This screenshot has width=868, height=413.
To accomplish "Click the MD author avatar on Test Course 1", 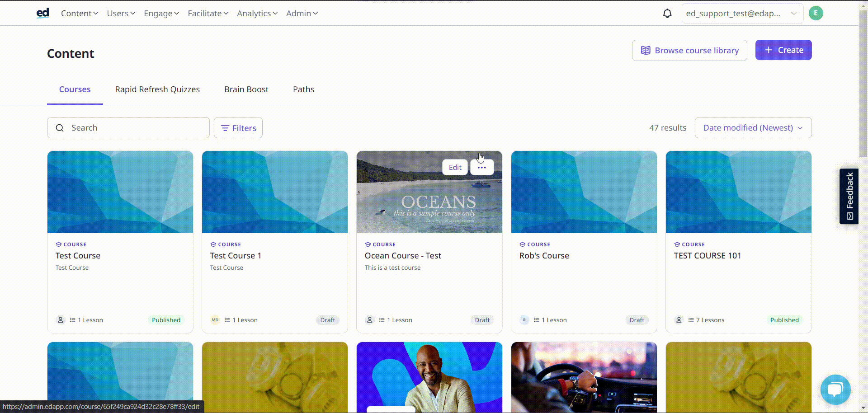I will coord(215,320).
